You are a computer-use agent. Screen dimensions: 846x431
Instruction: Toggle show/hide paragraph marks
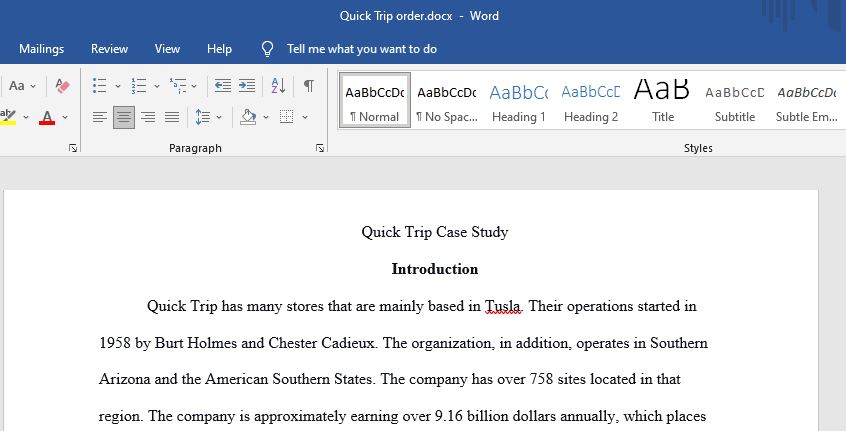309,85
